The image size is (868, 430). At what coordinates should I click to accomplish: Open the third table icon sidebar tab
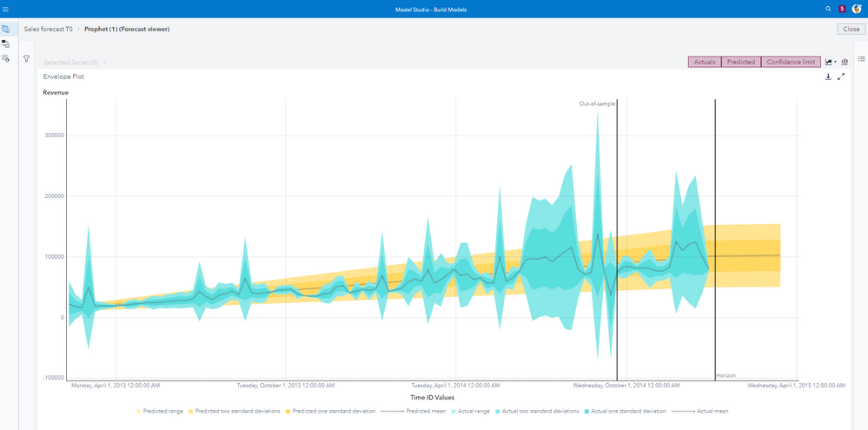click(x=6, y=58)
